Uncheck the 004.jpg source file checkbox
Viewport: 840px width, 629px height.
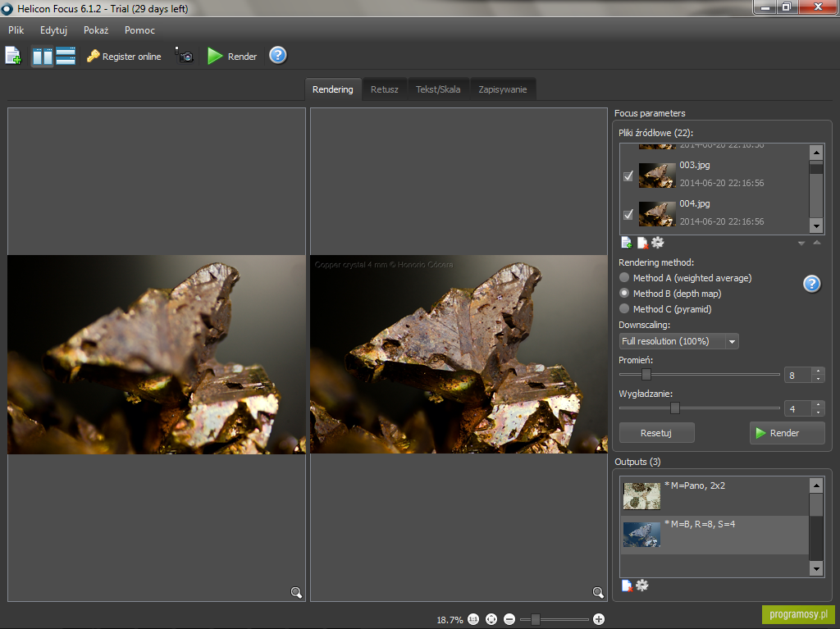click(628, 214)
